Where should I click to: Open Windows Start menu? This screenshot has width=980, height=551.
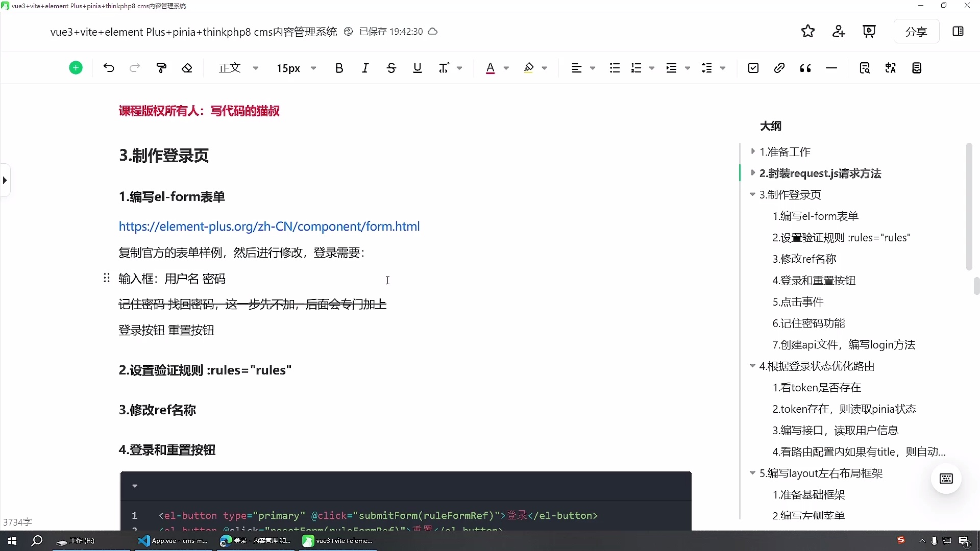(x=12, y=541)
